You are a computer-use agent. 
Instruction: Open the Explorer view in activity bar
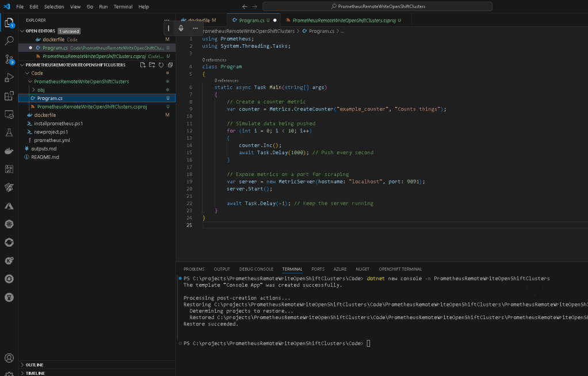tap(9, 23)
